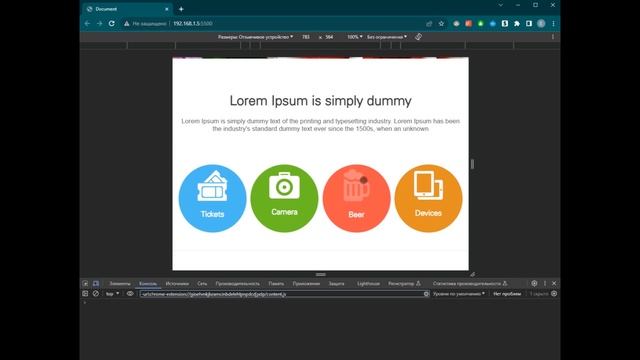Click the not-secure warning triangle icon
Screen dimensions: 640x360
127,24
